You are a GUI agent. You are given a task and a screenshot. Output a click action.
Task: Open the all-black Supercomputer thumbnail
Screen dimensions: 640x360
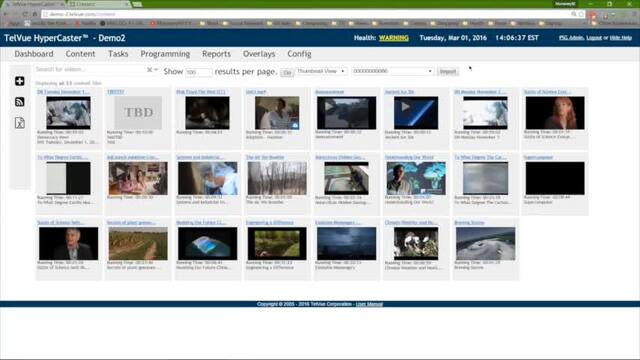click(555, 178)
